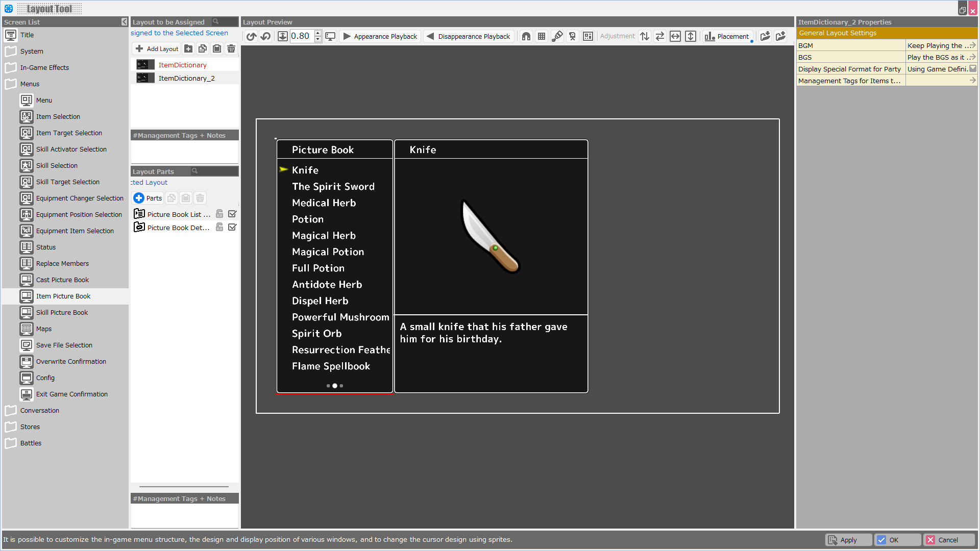Select the ItemDictionary layout entry
Screen dimensions: 980x551
[182, 65]
